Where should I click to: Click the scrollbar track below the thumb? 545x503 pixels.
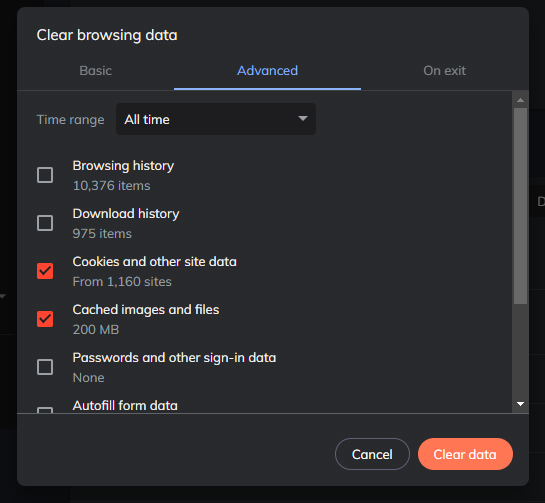[x=520, y=351]
